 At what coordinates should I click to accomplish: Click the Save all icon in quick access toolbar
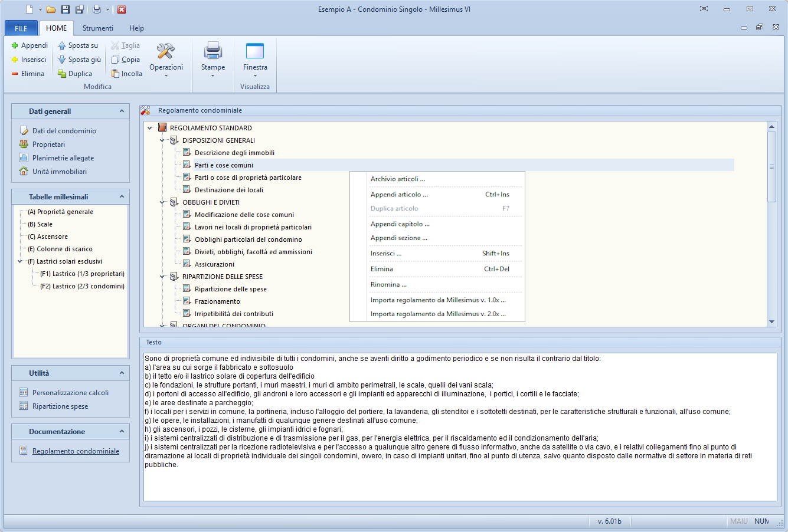(x=80, y=9)
